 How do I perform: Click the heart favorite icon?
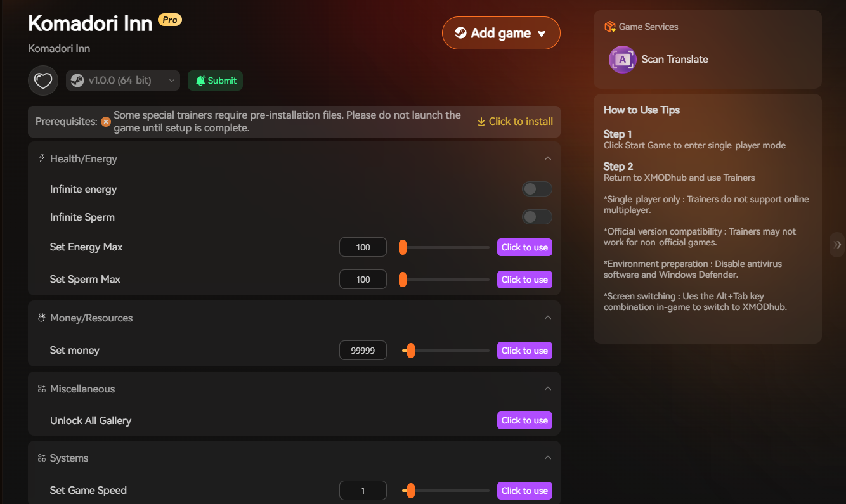coord(43,81)
